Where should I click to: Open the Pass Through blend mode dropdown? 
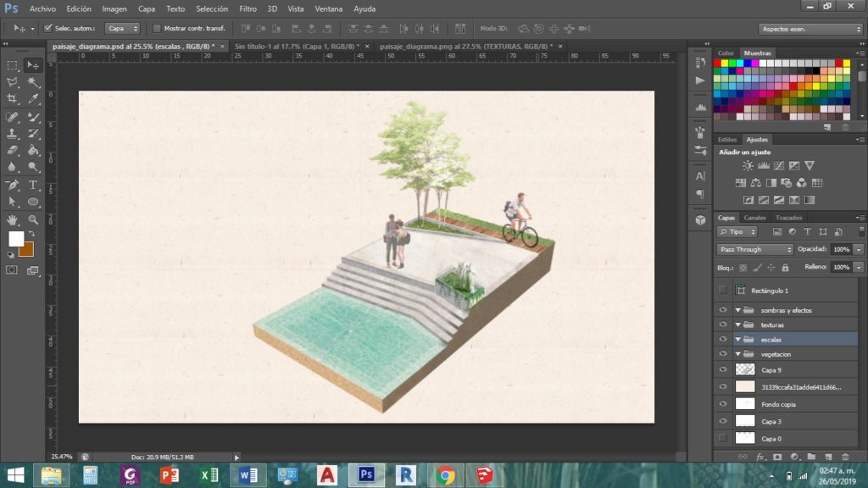coord(755,250)
